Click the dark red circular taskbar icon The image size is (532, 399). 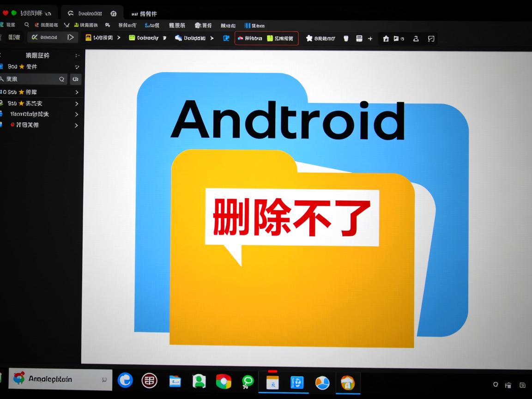click(149, 381)
